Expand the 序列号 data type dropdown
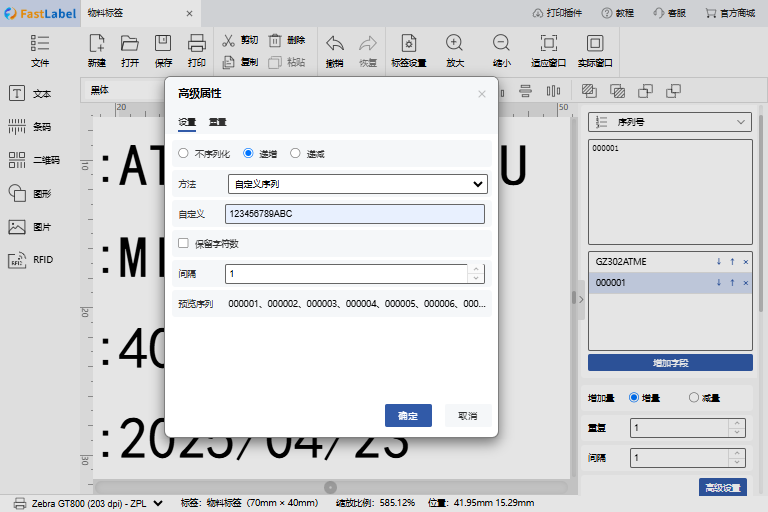 (x=670, y=122)
